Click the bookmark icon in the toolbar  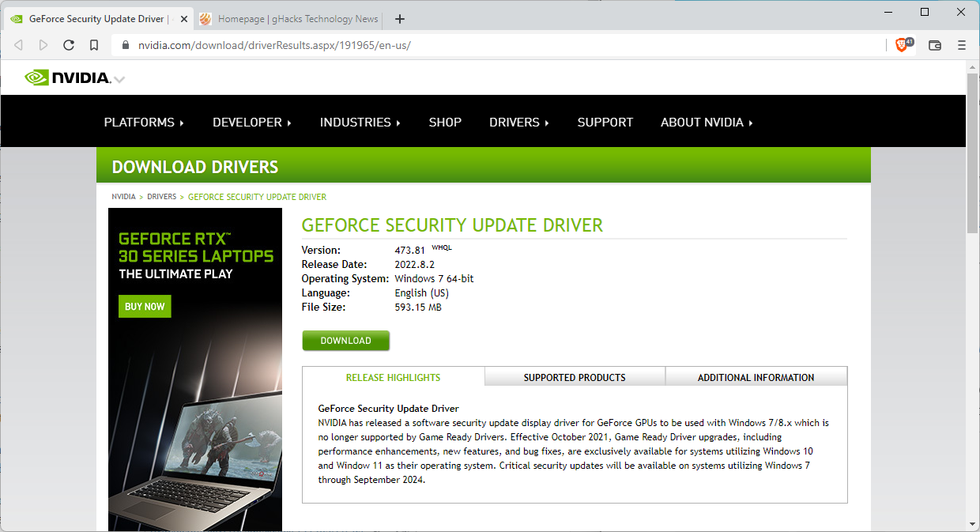pyautogui.click(x=94, y=45)
